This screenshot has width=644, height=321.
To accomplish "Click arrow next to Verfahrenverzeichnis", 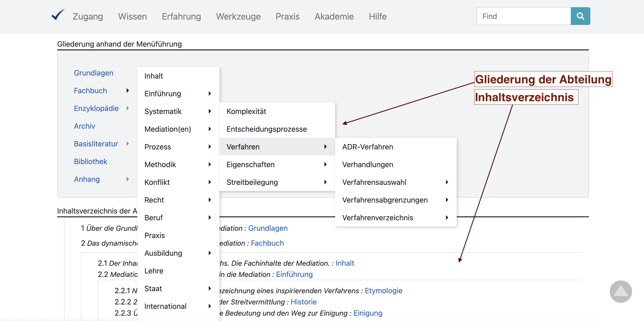I will tap(447, 217).
